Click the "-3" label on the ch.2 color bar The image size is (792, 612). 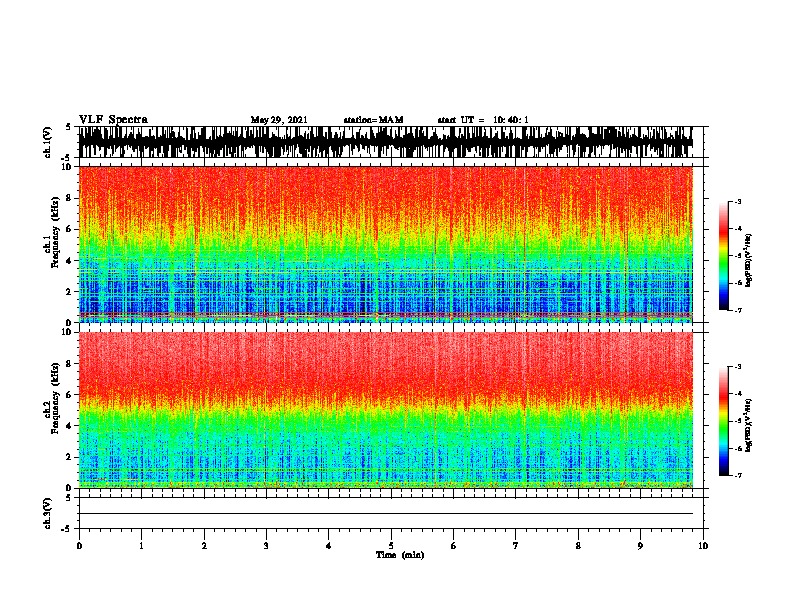(737, 367)
